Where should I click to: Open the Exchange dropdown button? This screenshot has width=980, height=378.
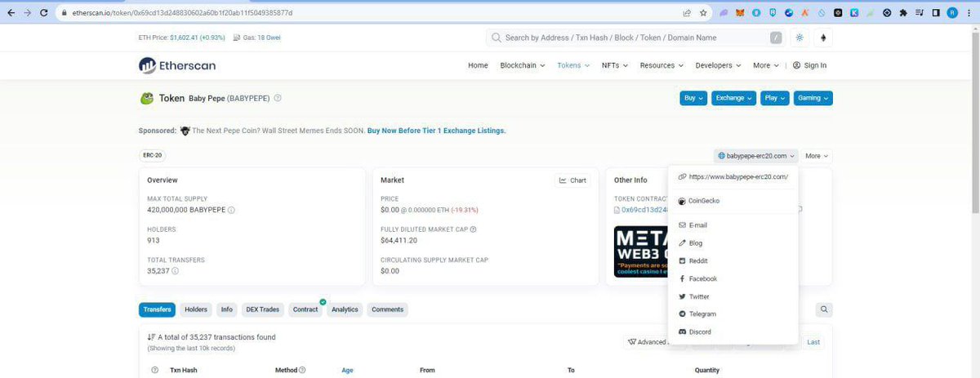click(733, 98)
